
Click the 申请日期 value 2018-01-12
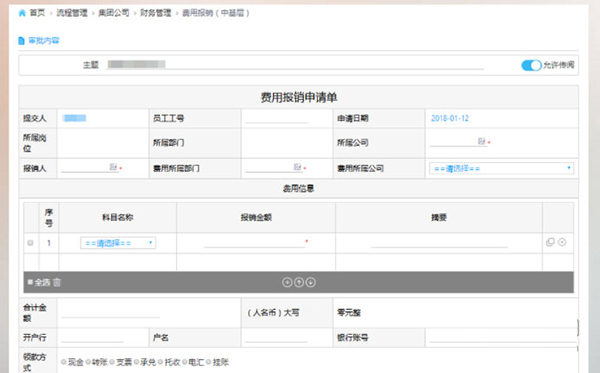tap(450, 118)
